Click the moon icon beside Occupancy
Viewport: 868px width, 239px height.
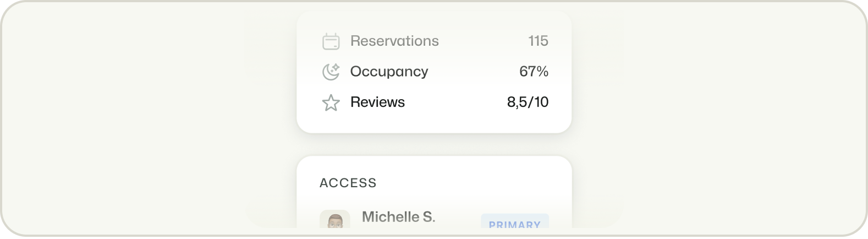coord(330,72)
